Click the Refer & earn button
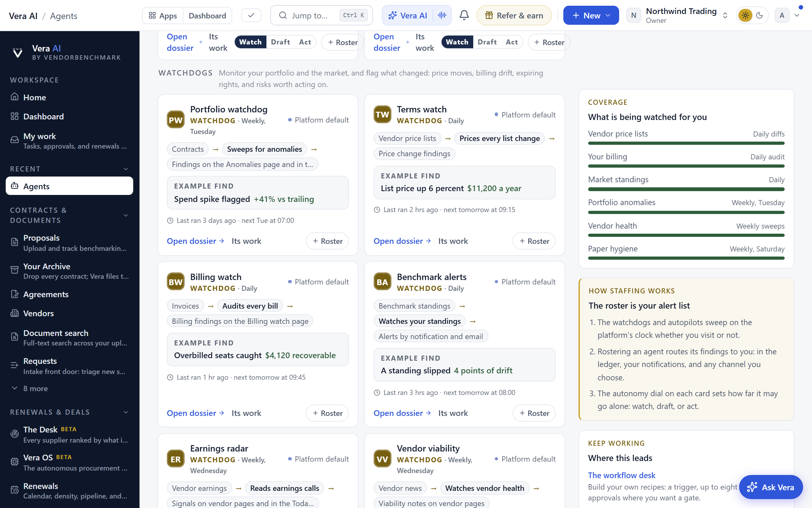The image size is (812, 508). click(514, 16)
